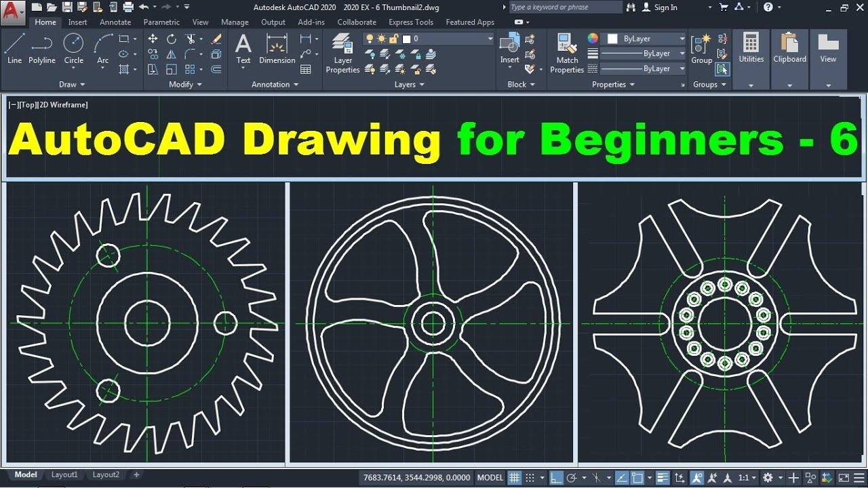Open Layer Properties manager
Screen dimensions: 868x488
point(343,54)
